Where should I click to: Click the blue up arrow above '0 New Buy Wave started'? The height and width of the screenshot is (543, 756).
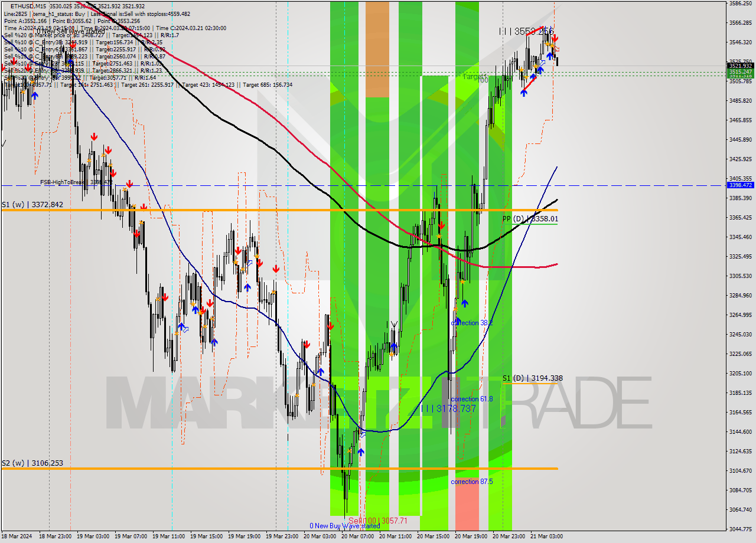361,452
